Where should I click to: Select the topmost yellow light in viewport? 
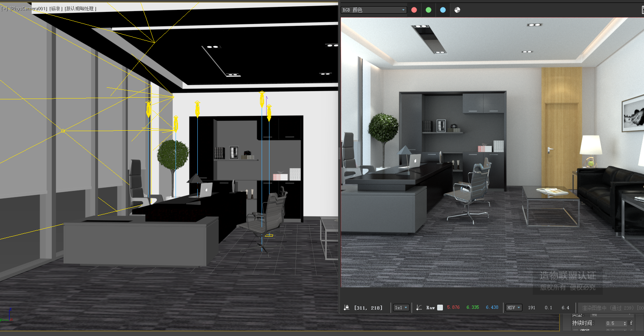pyautogui.click(x=262, y=99)
